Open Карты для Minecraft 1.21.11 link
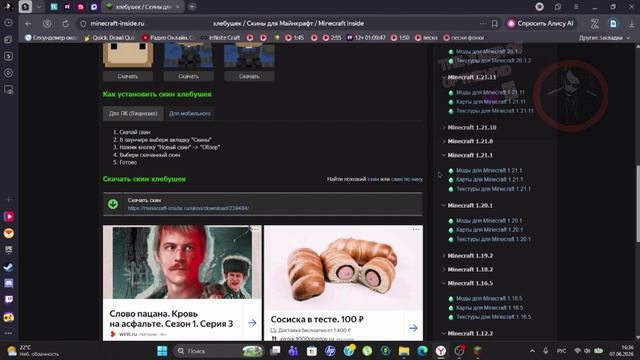The width and height of the screenshot is (640, 360). (491, 102)
